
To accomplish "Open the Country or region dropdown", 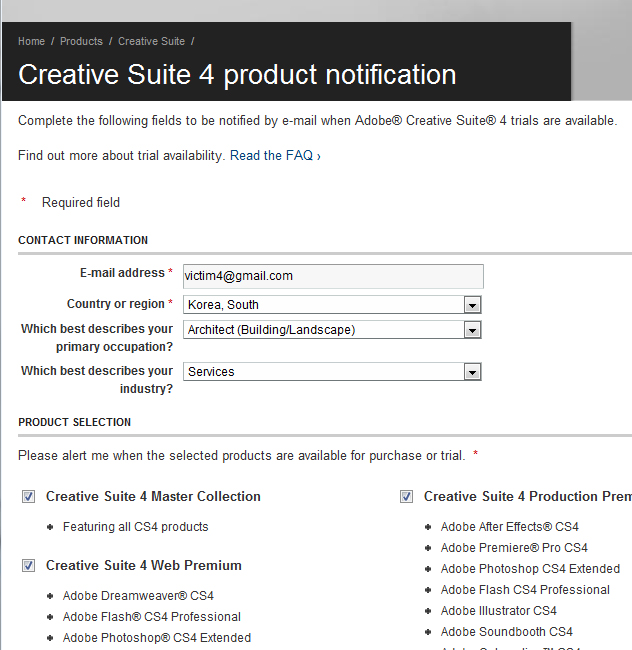I will tap(332, 305).
